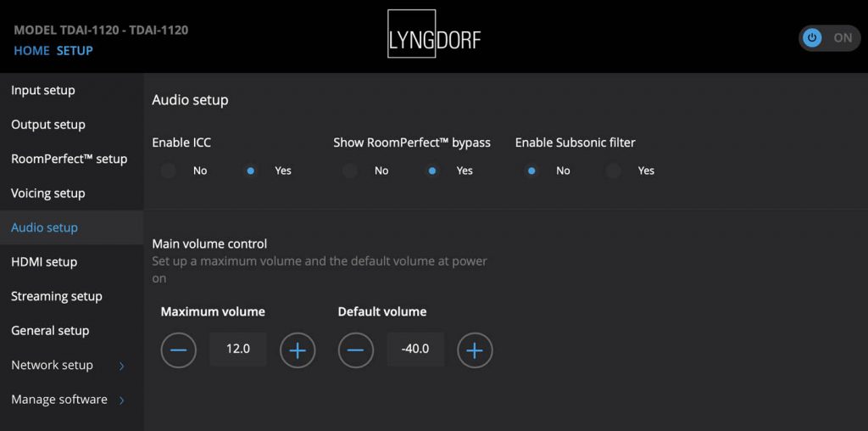Click the Maximum volume label
The width and height of the screenshot is (868, 431).
[213, 312]
